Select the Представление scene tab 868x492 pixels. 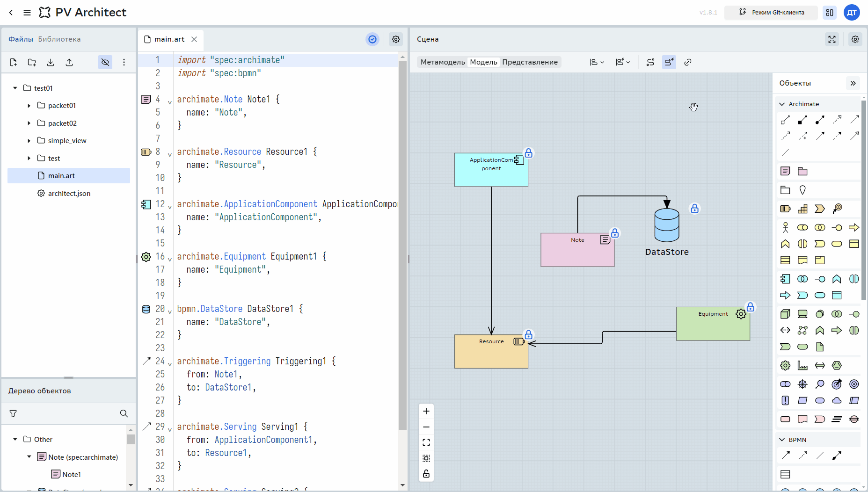click(530, 62)
